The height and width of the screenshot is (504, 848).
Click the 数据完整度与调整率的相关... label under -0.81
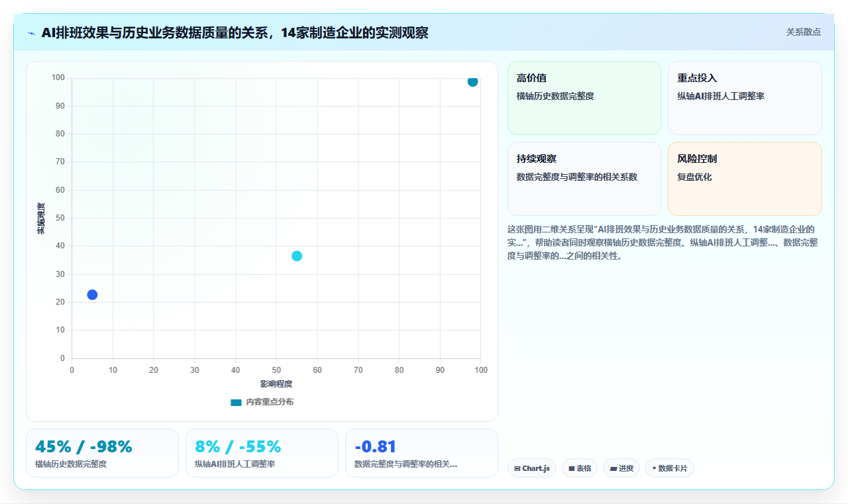[405, 464]
